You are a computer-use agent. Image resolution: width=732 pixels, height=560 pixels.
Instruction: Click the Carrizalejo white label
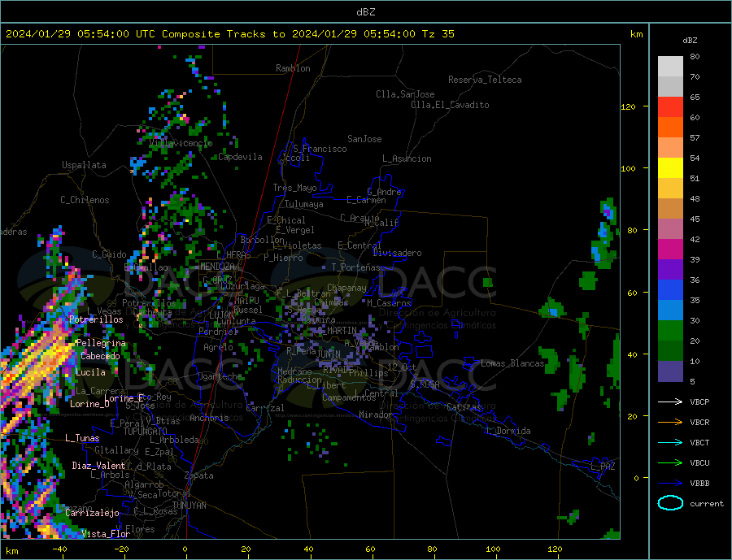pos(92,514)
